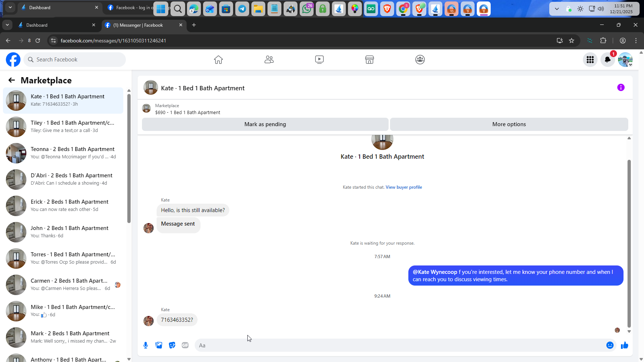Expand the hidden system tray icons chevron
This screenshot has width=644, height=362.
(557, 9)
